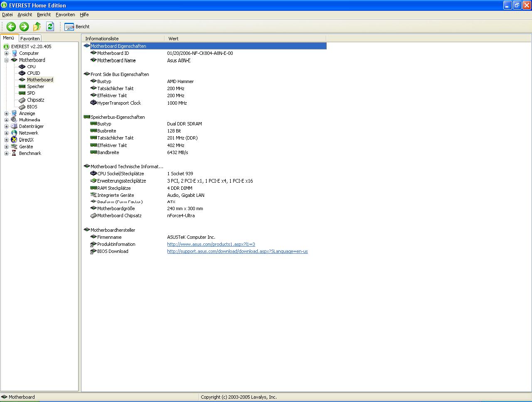Select the Busbreite row
The height and width of the screenshot is (402, 532).
(204, 131)
